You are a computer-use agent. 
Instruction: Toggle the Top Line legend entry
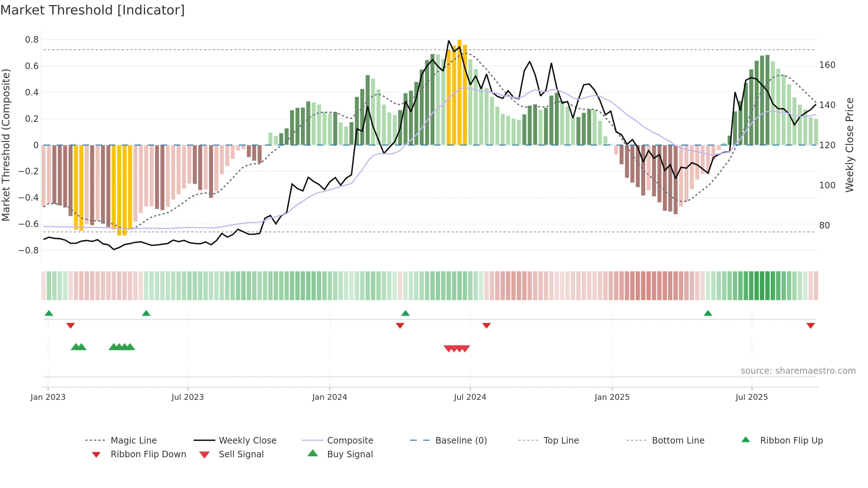tap(548, 440)
